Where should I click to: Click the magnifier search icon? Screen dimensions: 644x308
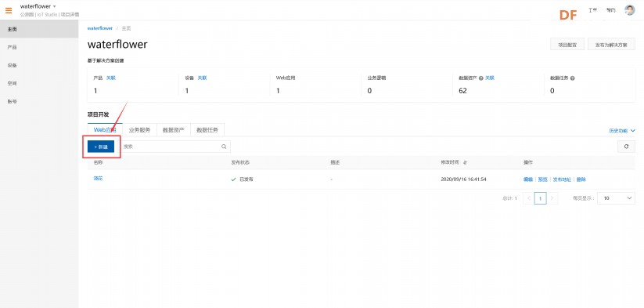(x=224, y=147)
